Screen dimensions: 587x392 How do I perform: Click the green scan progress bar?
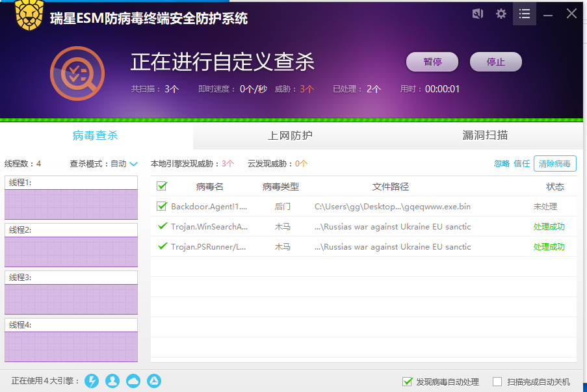pyautogui.click(x=292, y=120)
